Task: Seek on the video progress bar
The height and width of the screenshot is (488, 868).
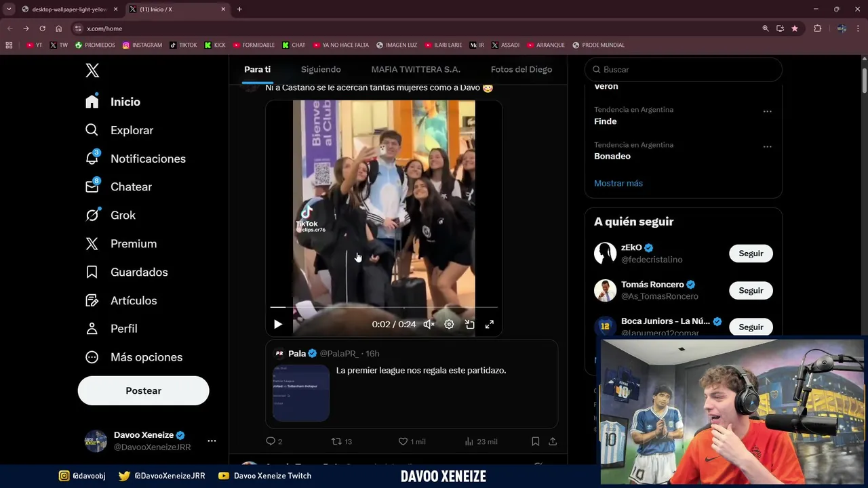Action: [x=384, y=308]
